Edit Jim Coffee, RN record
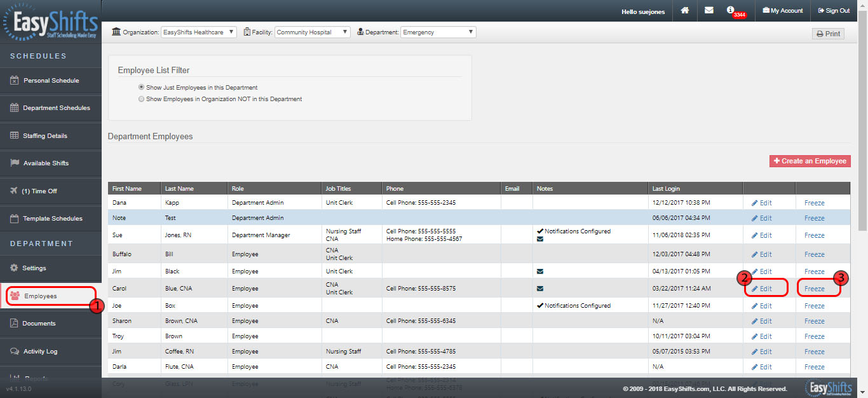Screen dimensions: 868x398 click(762, 352)
